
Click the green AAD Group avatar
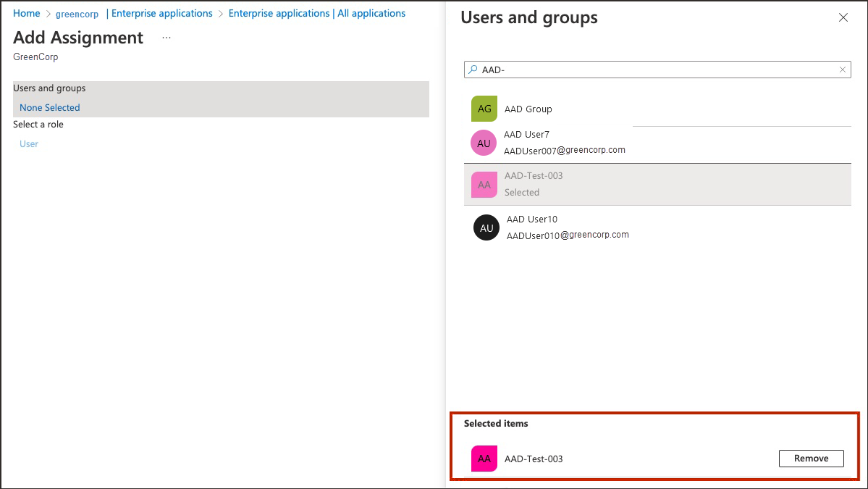coord(484,109)
